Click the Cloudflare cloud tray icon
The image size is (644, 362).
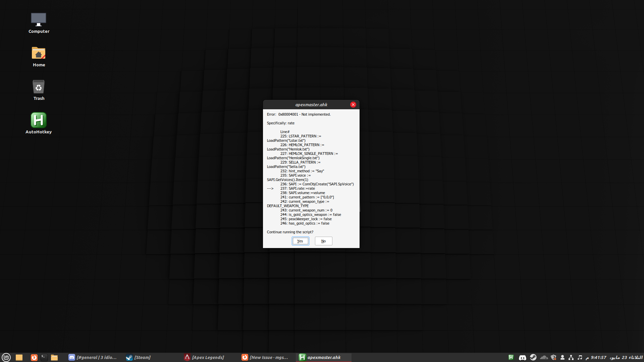[544, 357]
